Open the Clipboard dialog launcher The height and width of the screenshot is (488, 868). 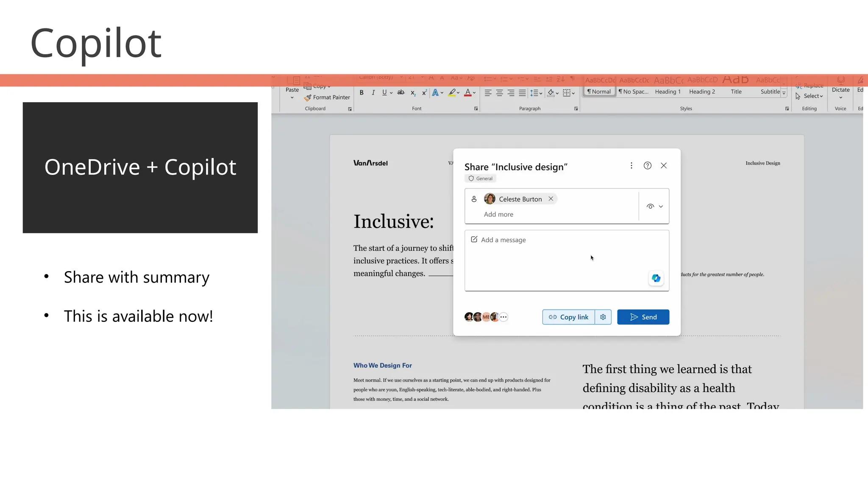click(350, 109)
